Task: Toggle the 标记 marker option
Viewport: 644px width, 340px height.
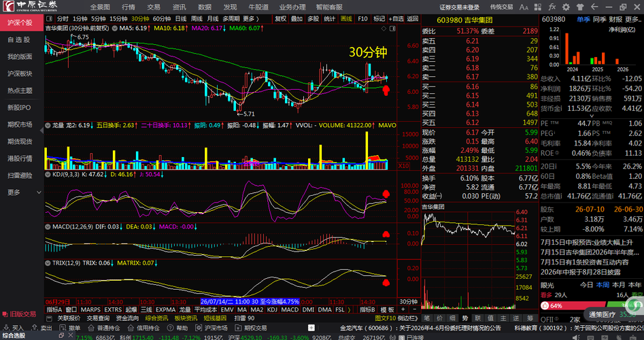Action: 379,18
